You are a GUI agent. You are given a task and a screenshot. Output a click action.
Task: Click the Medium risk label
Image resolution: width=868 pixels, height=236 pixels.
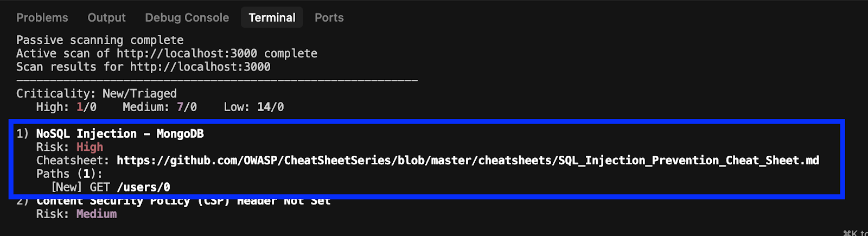pyautogui.click(x=97, y=214)
